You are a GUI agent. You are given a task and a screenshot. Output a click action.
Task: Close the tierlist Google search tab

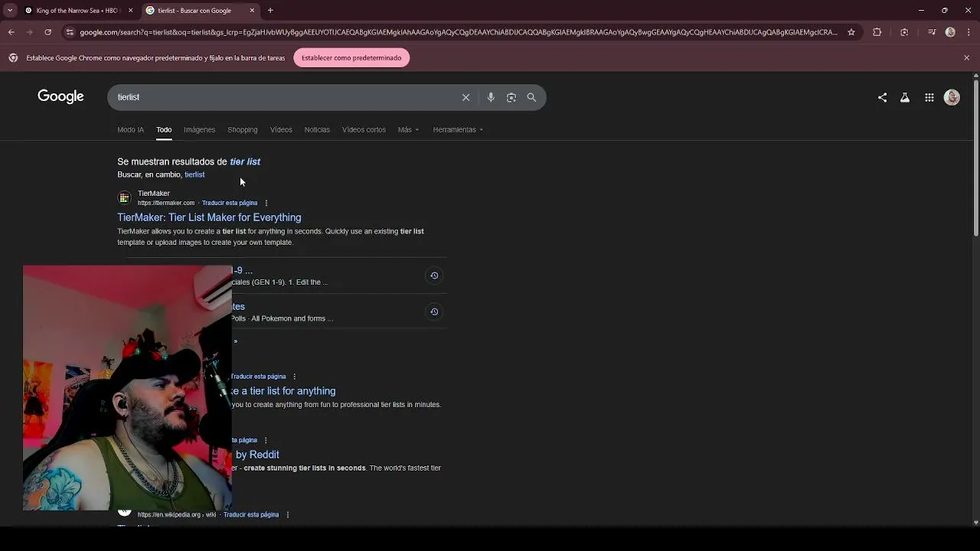(252, 11)
